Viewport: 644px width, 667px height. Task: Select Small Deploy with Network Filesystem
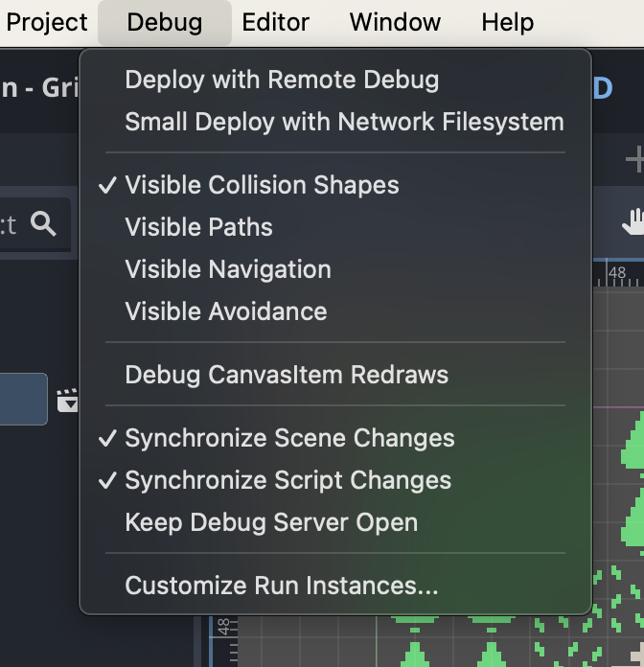point(344,122)
